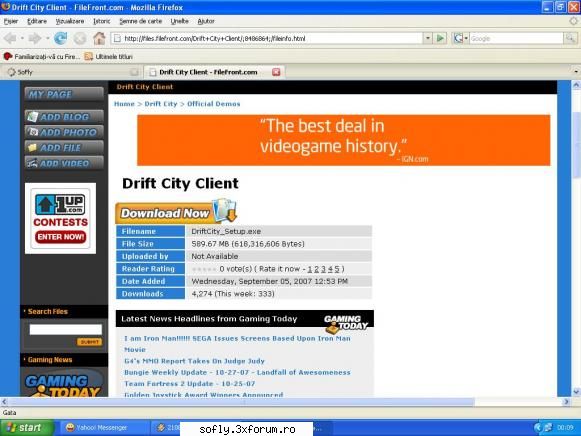The width and height of the screenshot is (581, 436).
Task: Open the tab list dropdown arrow
Action: pyautogui.click(x=576, y=72)
